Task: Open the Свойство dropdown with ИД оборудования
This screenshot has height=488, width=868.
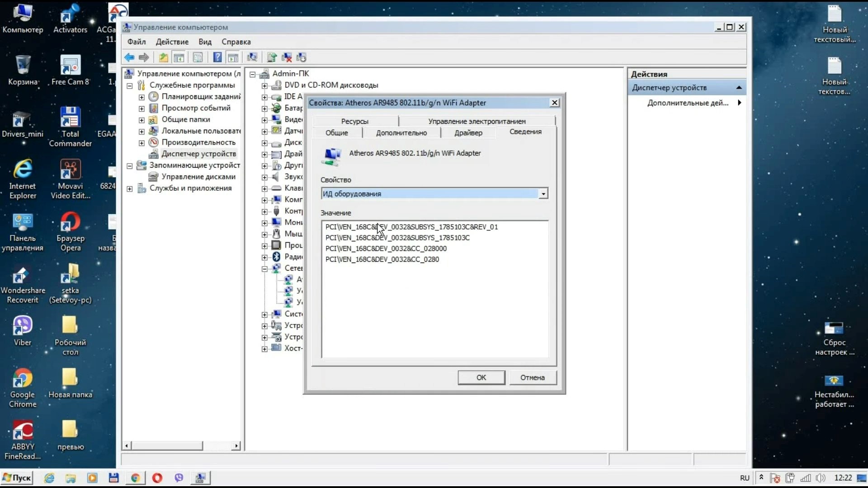Action: 543,194
